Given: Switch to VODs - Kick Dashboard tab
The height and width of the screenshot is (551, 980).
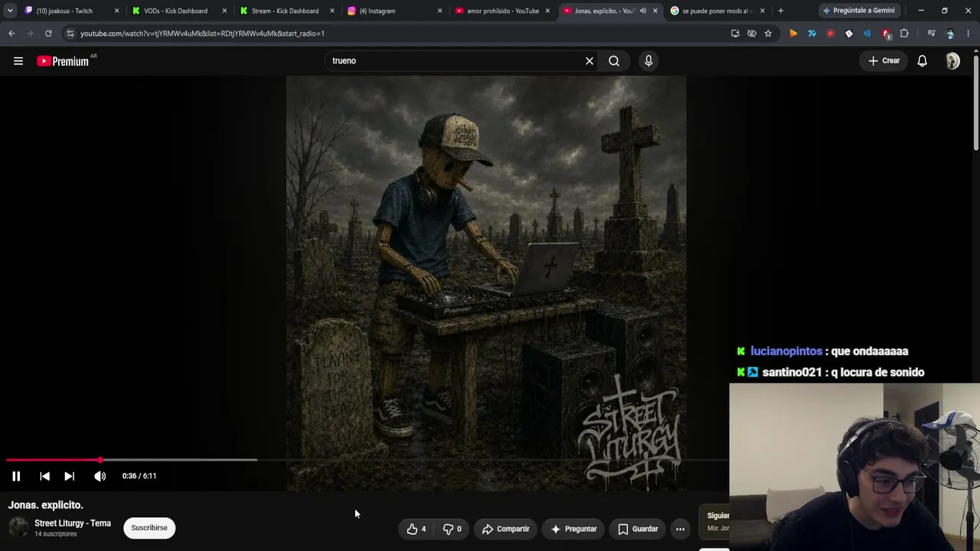Looking at the screenshot, I should pyautogui.click(x=175, y=11).
